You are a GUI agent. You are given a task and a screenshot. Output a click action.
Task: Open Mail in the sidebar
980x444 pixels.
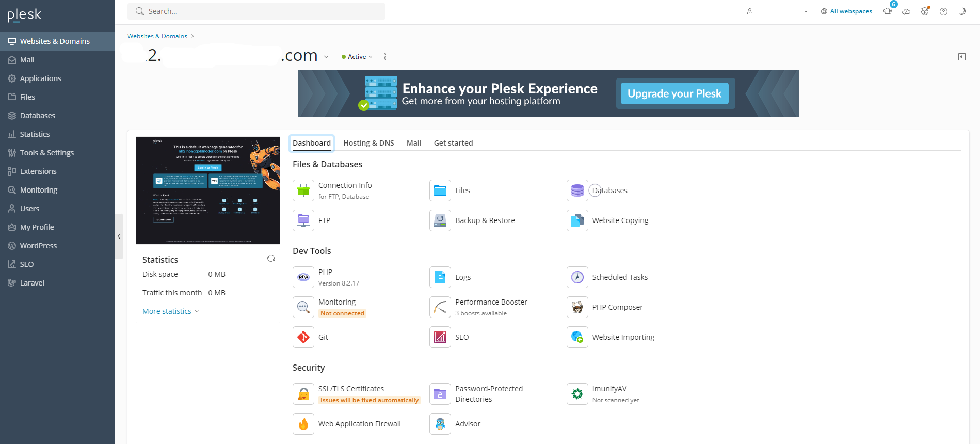point(57,60)
